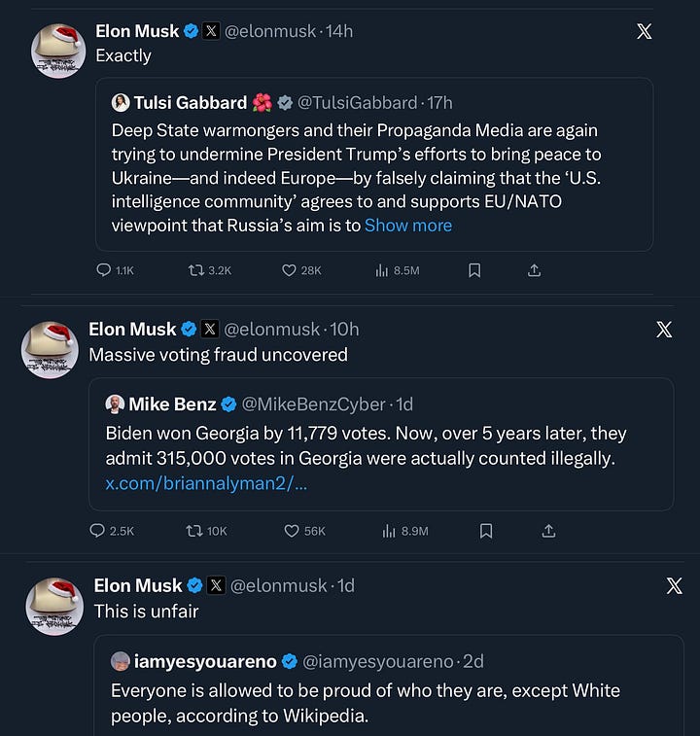Screen dimensions: 700x736
Task: Share the 'Massive voting fraud uncovered' tweet
Action: pyautogui.click(x=548, y=531)
